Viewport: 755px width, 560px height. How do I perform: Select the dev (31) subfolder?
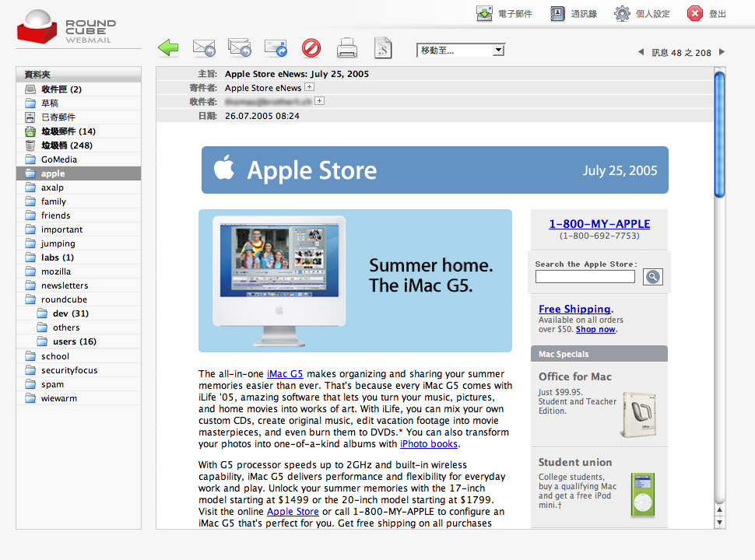(79, 313)
